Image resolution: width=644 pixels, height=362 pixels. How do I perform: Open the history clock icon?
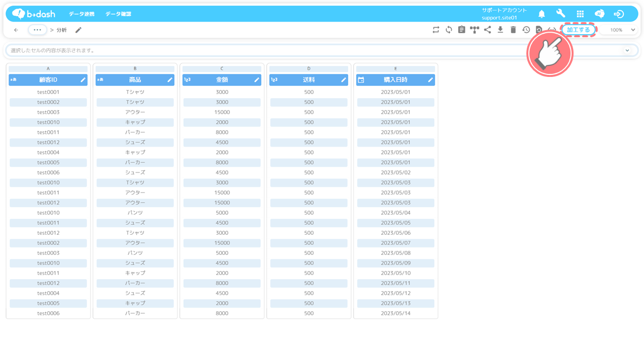point(526,30)
